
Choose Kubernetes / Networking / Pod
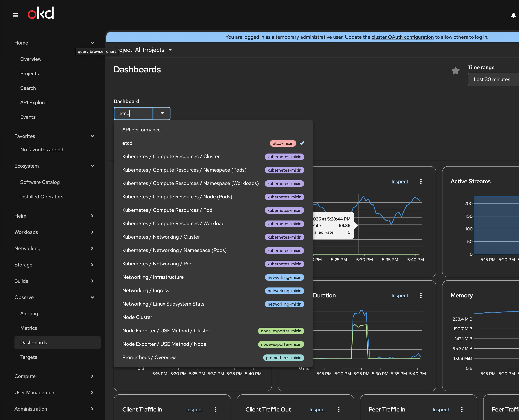[x=213, y=264]
